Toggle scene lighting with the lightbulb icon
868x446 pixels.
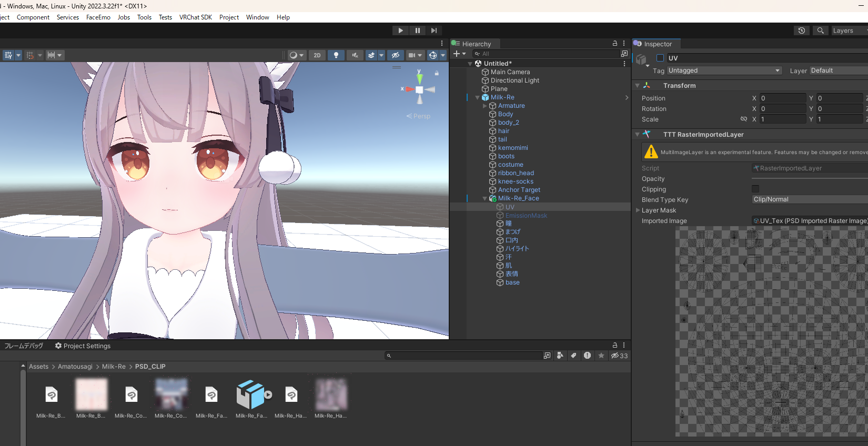[336, 55]
